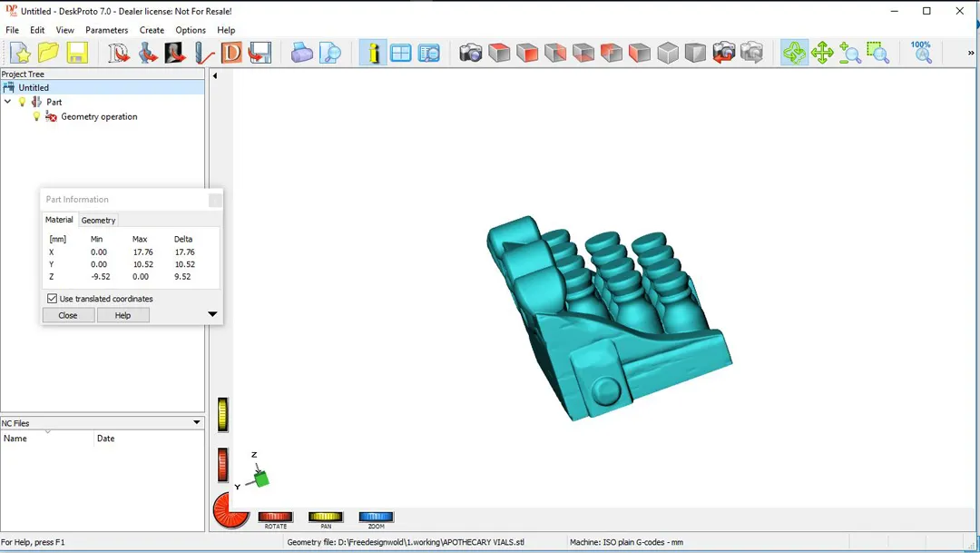Switch to right view cube icon, third cube
This screenshot has width=980, height=553.
pos(555,53)
